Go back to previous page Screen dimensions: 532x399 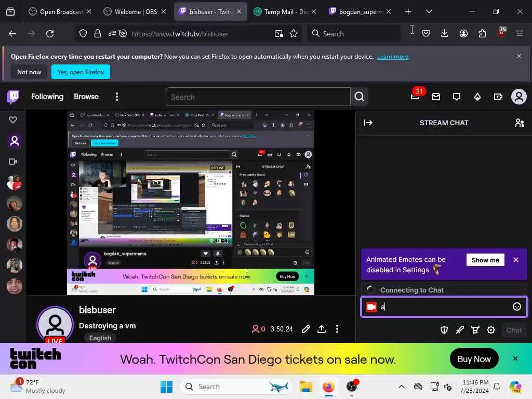[12, 34]
